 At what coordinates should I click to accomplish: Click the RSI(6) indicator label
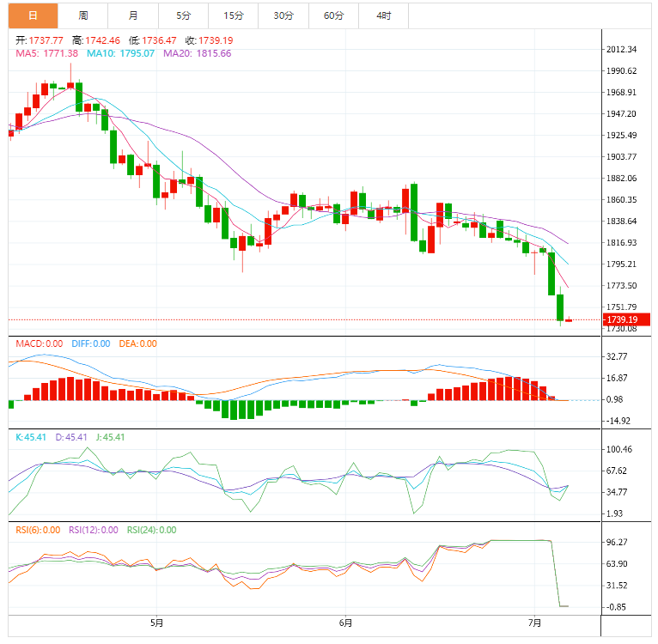pos(38,530)
